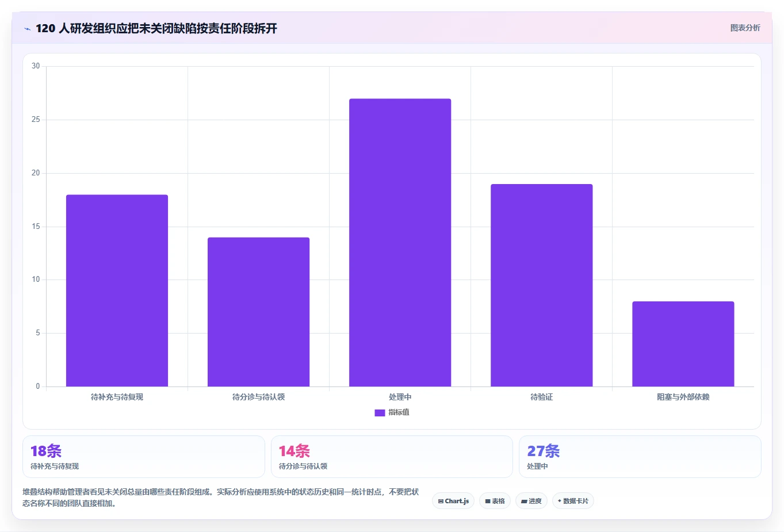
Task: Toggle the 指标值 legend color box
Action: [x=380, y=412]
